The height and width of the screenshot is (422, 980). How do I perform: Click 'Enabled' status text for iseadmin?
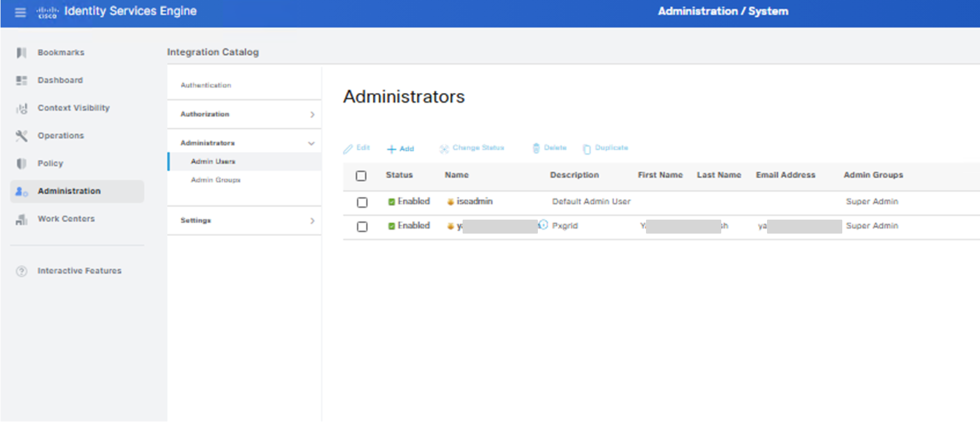414,201
